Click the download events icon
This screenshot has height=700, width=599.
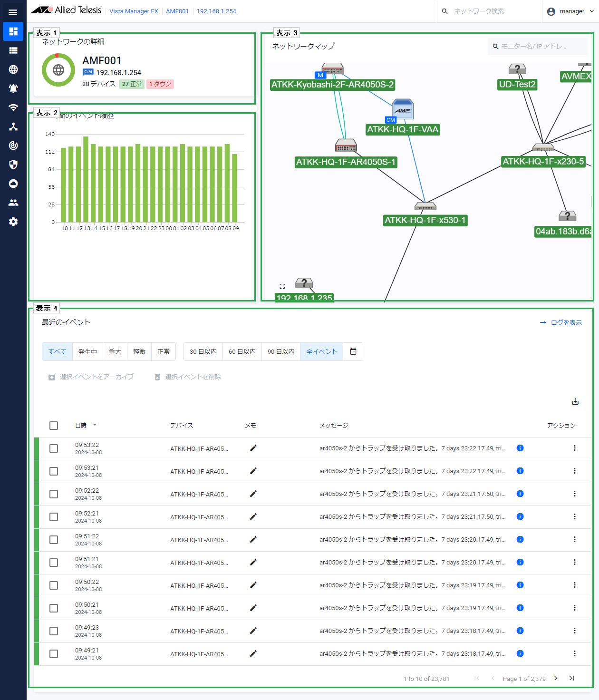[575, 401]
